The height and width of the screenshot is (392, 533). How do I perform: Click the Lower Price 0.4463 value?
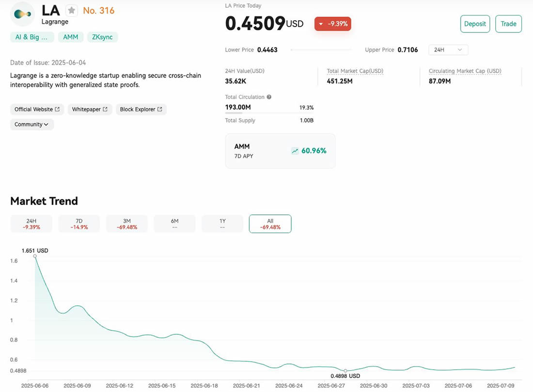[267, 50]
